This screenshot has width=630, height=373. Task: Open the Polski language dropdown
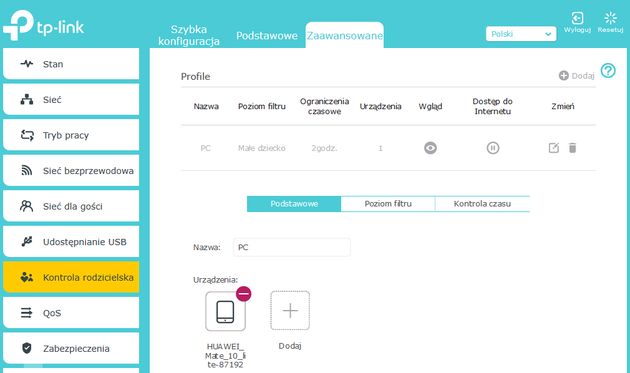521,34
